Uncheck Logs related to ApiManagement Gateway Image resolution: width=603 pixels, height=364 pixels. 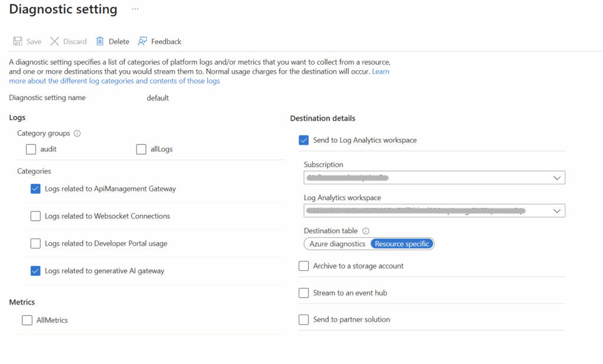tap(35, 188)
